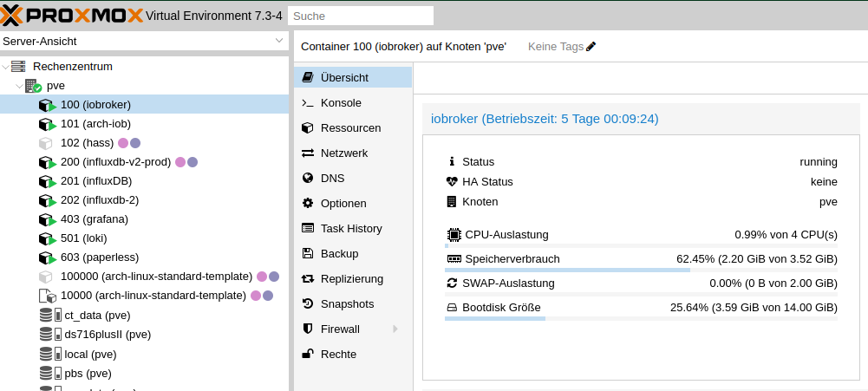
Task: Click the Speicherverbrauch memory icon
Action: click(x=454, y=258)
